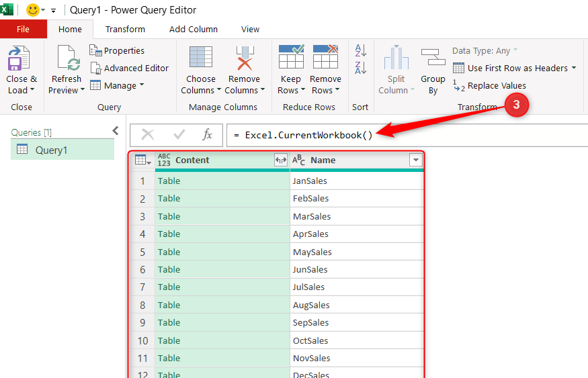Expand the Refresh Preview dropdown arrow
The width and height of the screenshot is (588, 378).
click(x=83, y=90)
